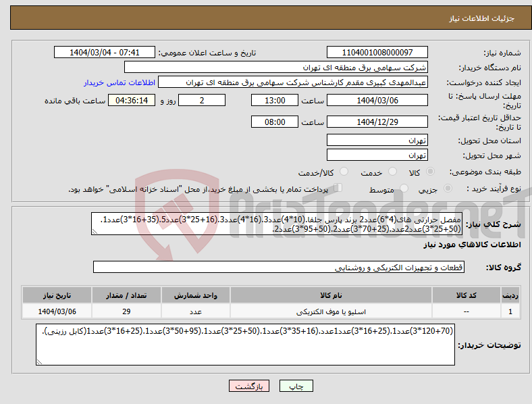532x404 pixels.
Task: Click the resize handle of buyer notes textarea
Action: 39,362
